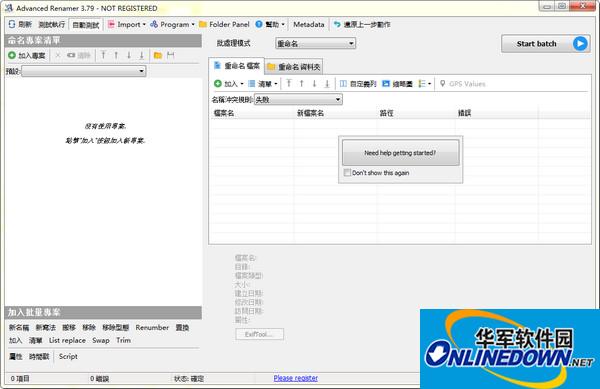Move method to bottom arrow in method list
This screenshot has width=600, height=389.
click(x=142, y=55)
